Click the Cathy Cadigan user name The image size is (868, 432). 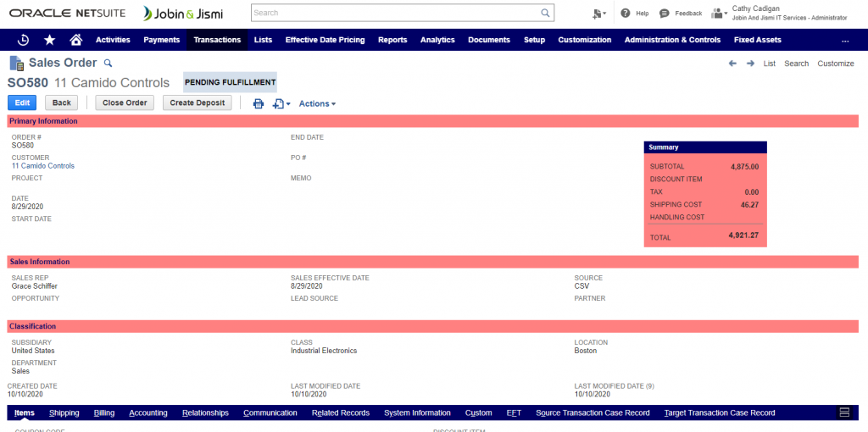pos(756,8)
